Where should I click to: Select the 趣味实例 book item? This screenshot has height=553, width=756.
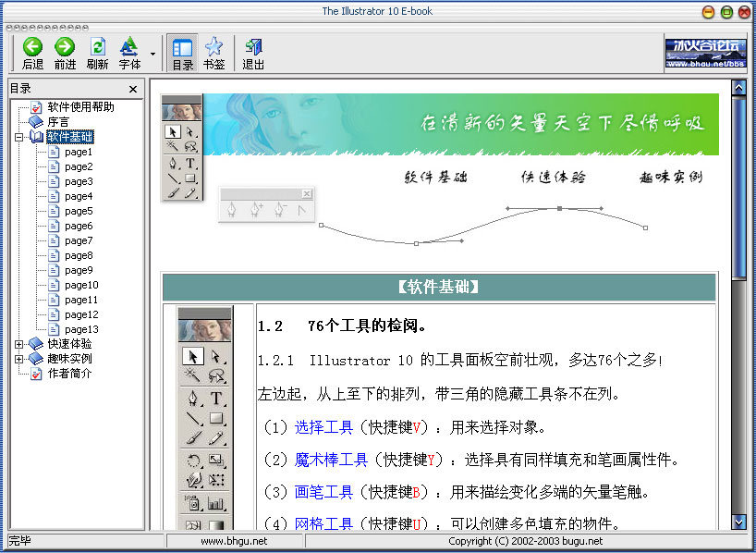pyautogui.click(x=70, y=359)
